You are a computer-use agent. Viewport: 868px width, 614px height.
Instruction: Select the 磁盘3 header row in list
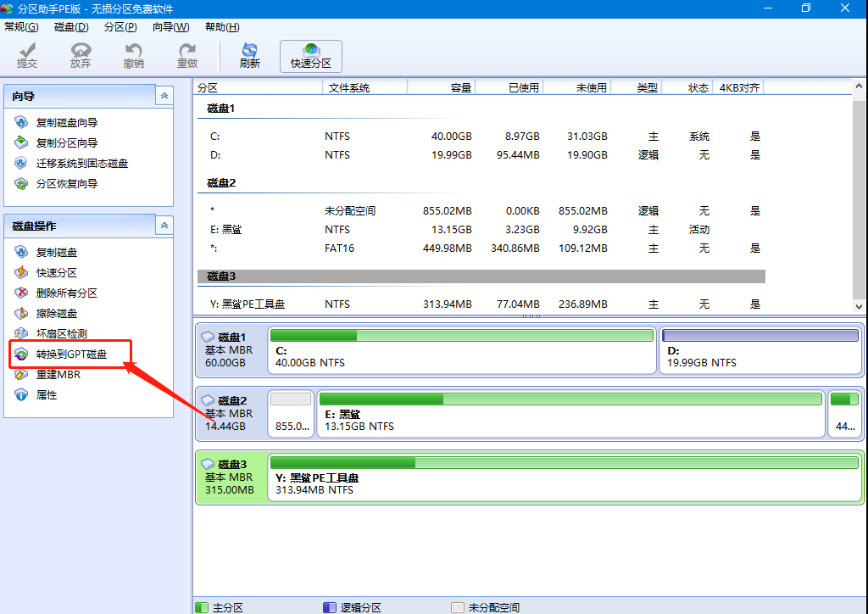(481, 276)
